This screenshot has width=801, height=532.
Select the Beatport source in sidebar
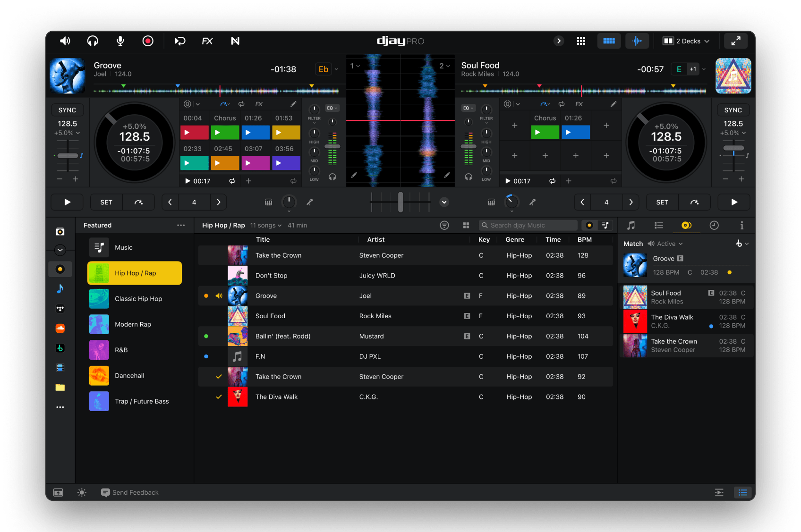click(60, 348)
